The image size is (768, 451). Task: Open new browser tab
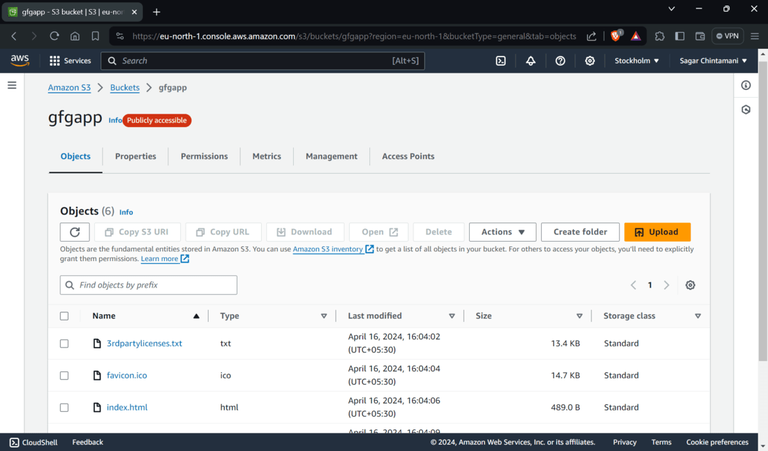156,12
